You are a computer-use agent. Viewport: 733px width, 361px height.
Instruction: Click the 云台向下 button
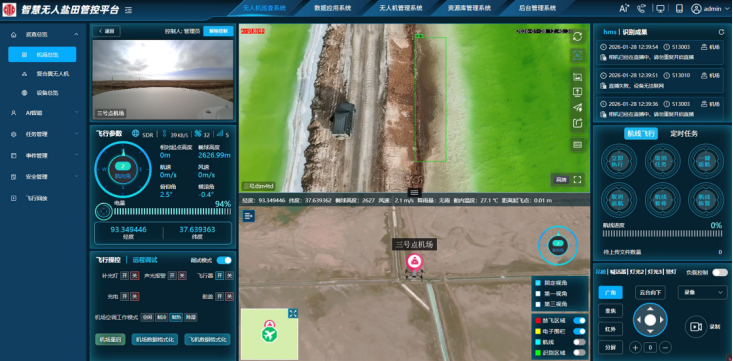click(x=650, y=293)
